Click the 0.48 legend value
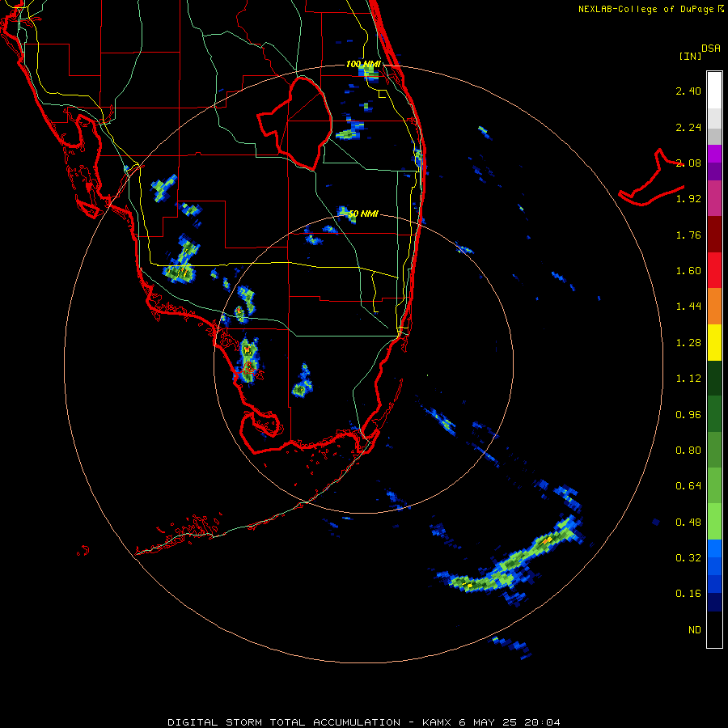The image size is (728, 728). [x=688, y=523]
